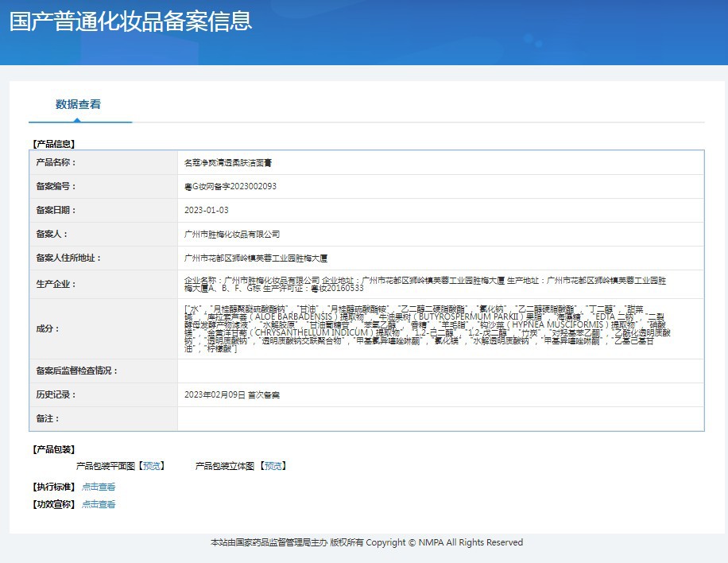The height and width of the screenshot is (563, 728).
Task: Click the 生产企业 details text
Action: click(424, 284)
